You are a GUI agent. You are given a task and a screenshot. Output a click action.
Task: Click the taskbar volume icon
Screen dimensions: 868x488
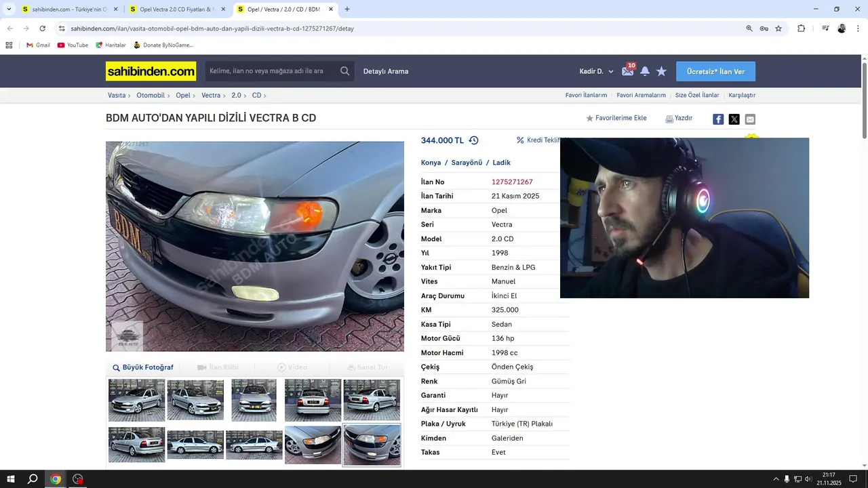808,479
